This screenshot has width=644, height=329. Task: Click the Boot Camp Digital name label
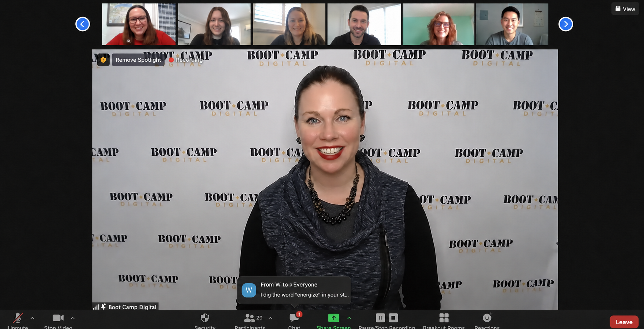[132, 307]
